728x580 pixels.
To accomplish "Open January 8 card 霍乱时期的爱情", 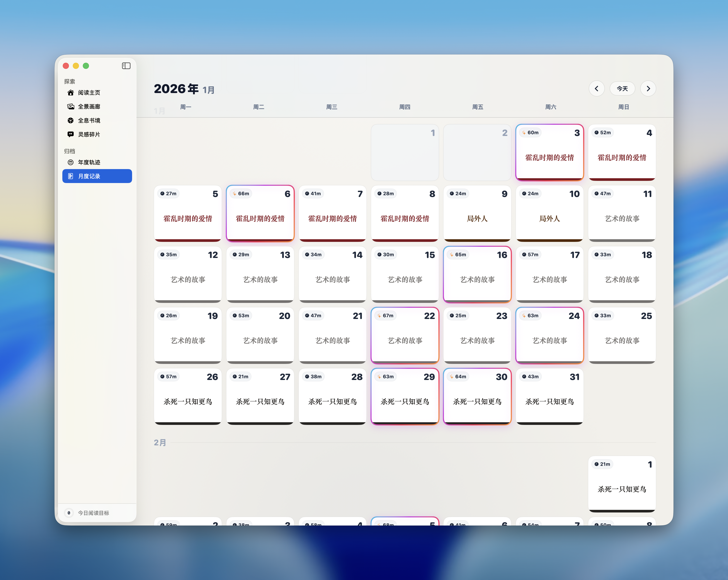I will click(x=405, y=213).
